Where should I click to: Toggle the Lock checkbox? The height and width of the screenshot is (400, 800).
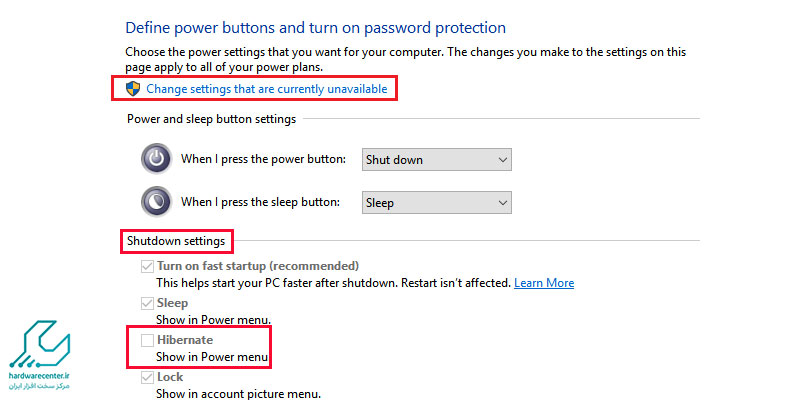pos(147,378)
